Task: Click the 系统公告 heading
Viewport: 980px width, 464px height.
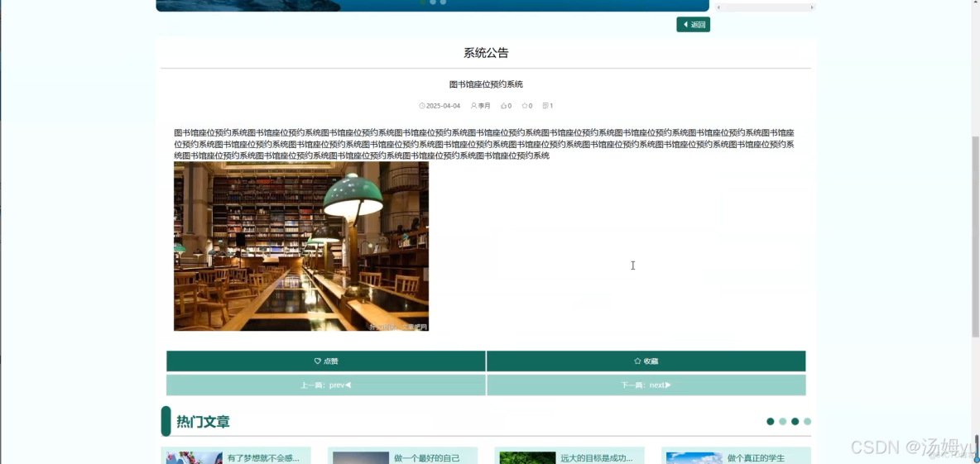Action: pyautogui.click(x=486, y=52)
